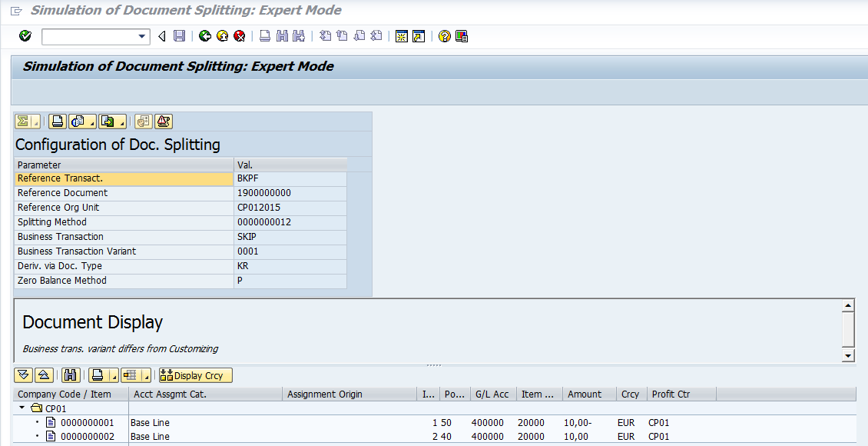Click the Sigma Total icon in the configuration toolbar

tap(23, 121)
